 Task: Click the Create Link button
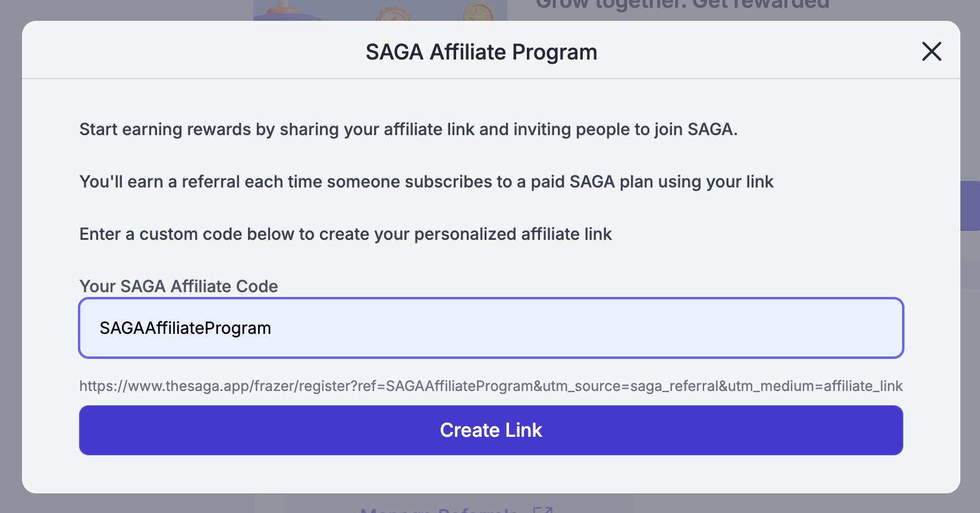click(x=491, y=430)
